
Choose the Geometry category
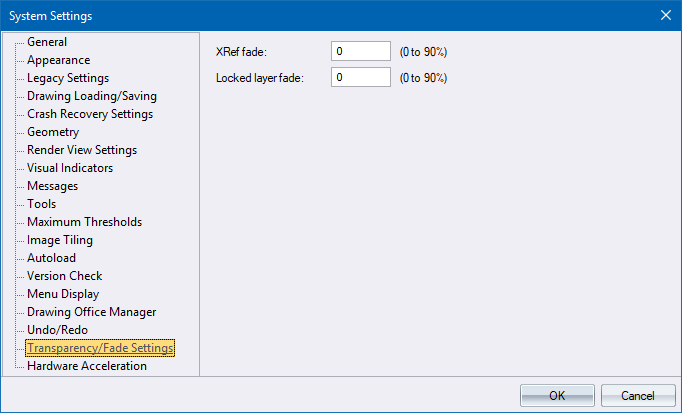tap(53, 132)
